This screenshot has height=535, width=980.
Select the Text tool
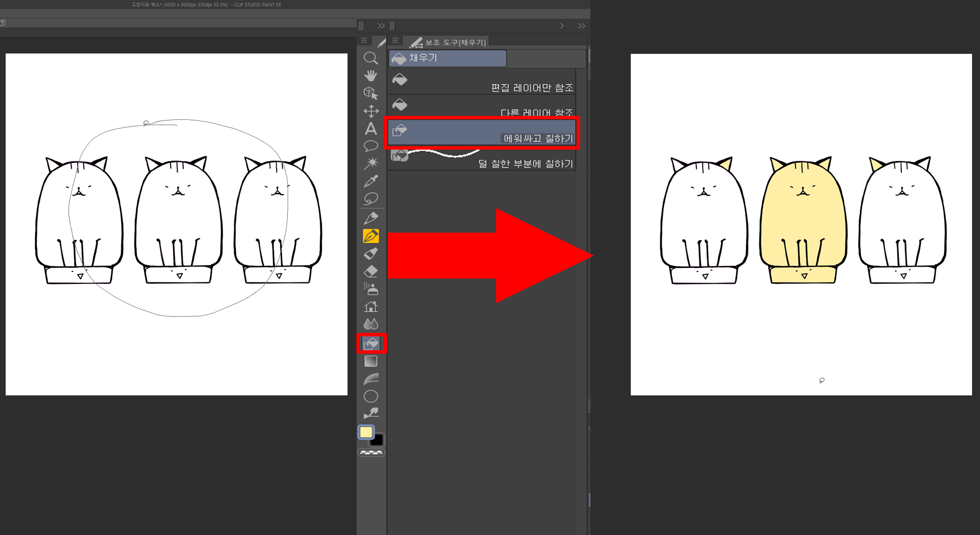pos(370,129)
